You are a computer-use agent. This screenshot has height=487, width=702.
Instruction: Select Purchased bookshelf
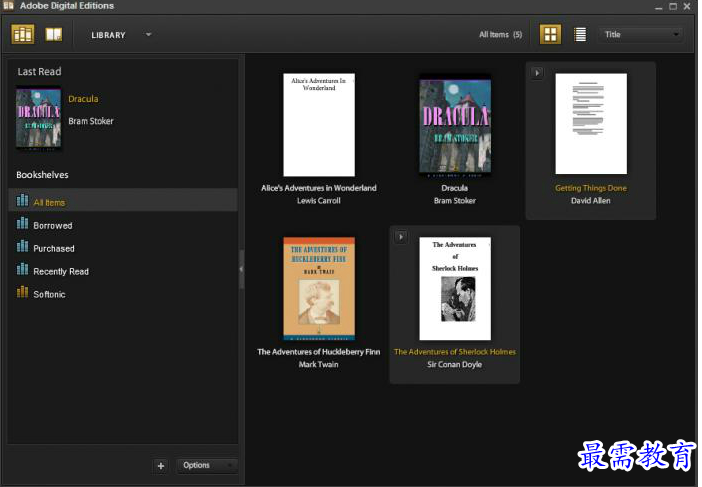(x=123, y=248)
